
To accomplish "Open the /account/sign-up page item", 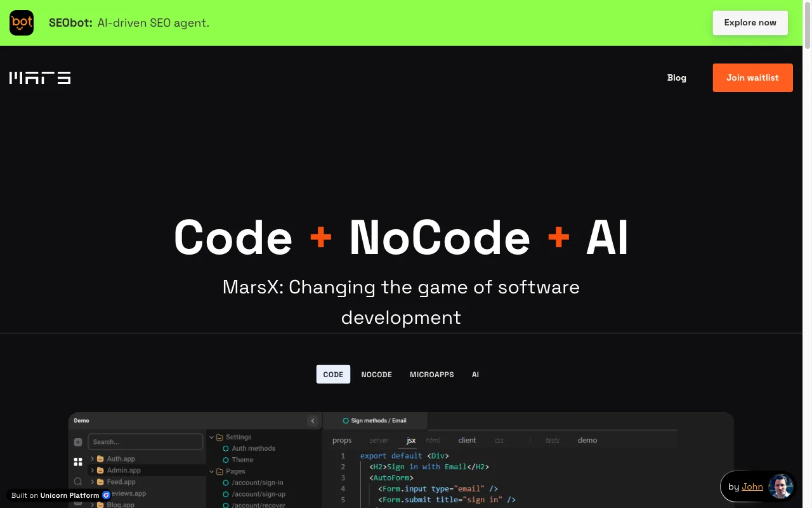I will (259, 494).
